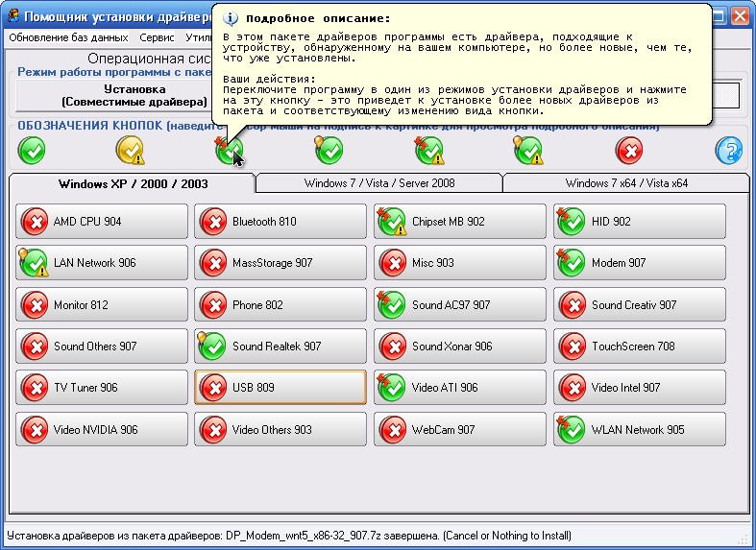Open the partially hidden Утили menu

[198, 37]
